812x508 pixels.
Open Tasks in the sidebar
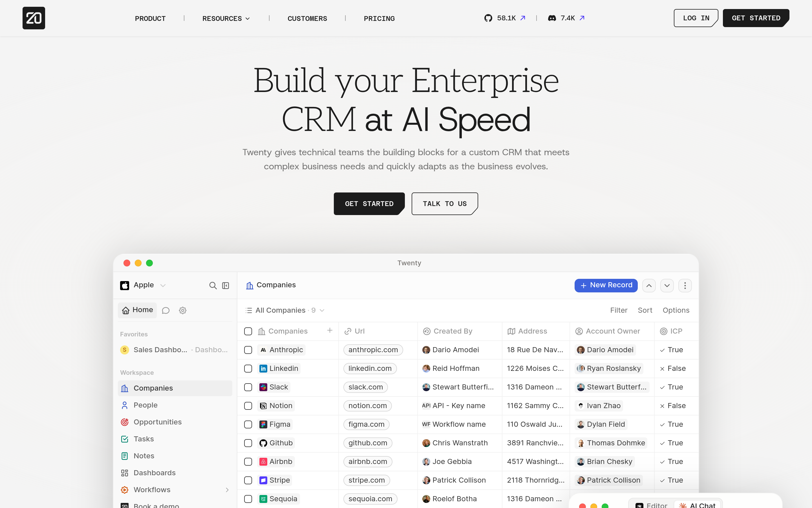click(x=175, y=439)
